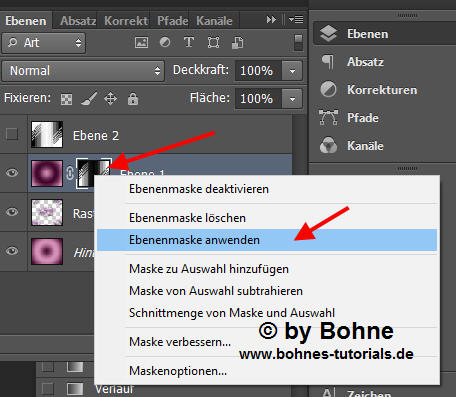
Task: Show Ebene 2 via visibility box
Action: click(x=12, y=134)
